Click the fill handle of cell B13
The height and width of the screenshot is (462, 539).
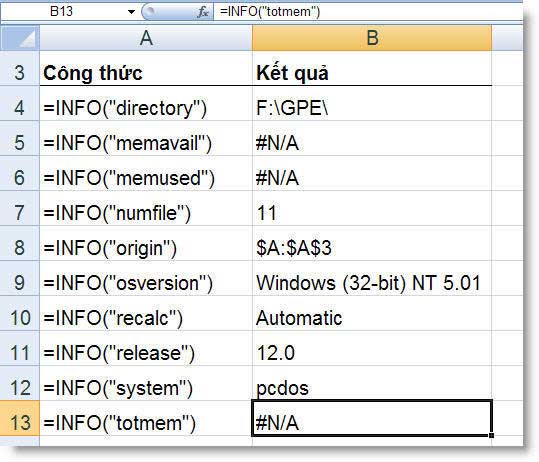(491, 435)
